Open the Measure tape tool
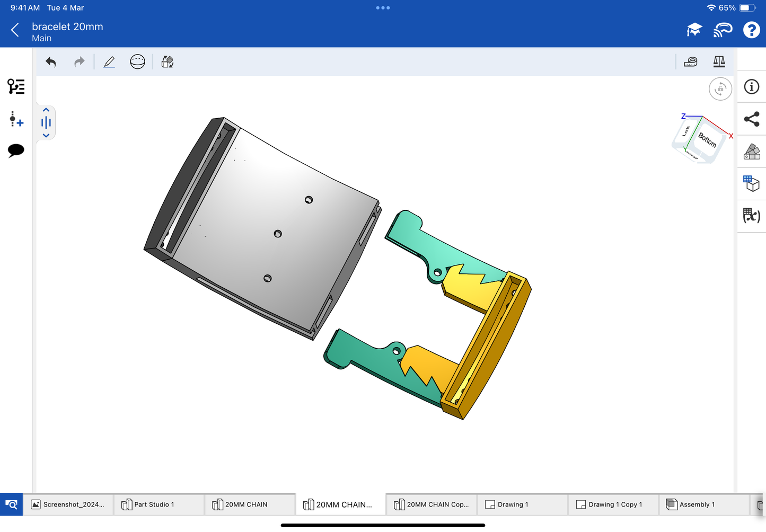Screen dimensions: 766x532 [x=691, y=62]
